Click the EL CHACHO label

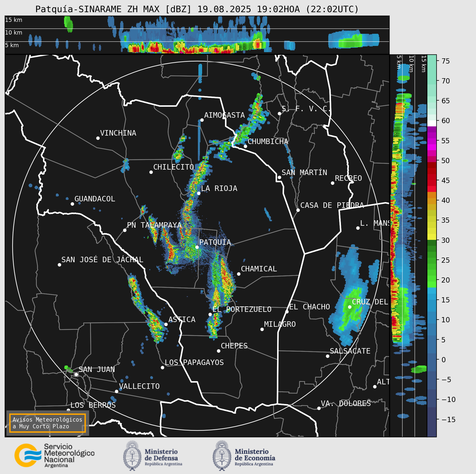309,307
